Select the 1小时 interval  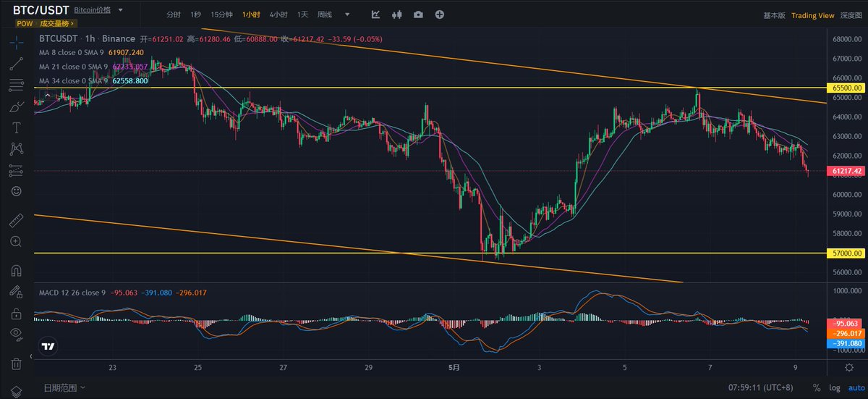click(x=252, y=14)
